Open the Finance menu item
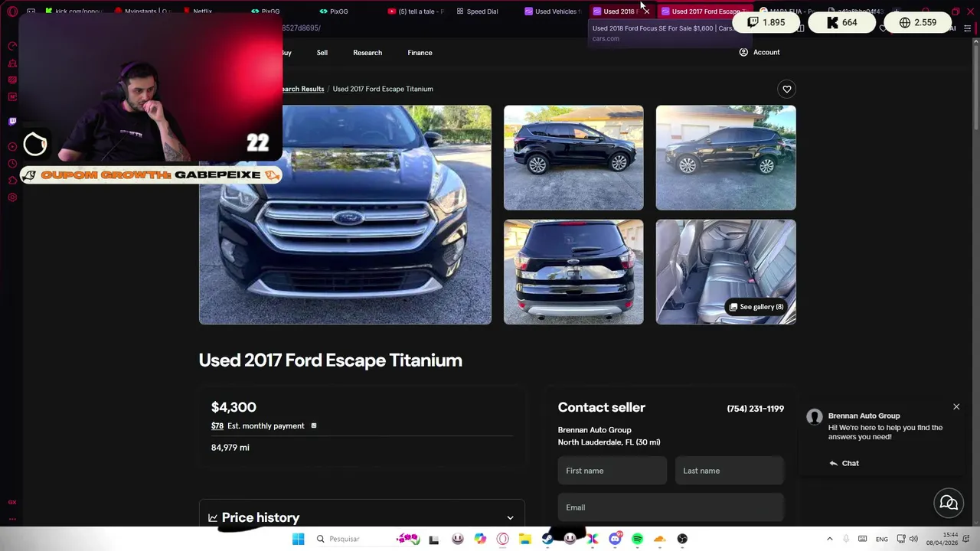Screen dimensions: 980x551 tap(420, 53)
